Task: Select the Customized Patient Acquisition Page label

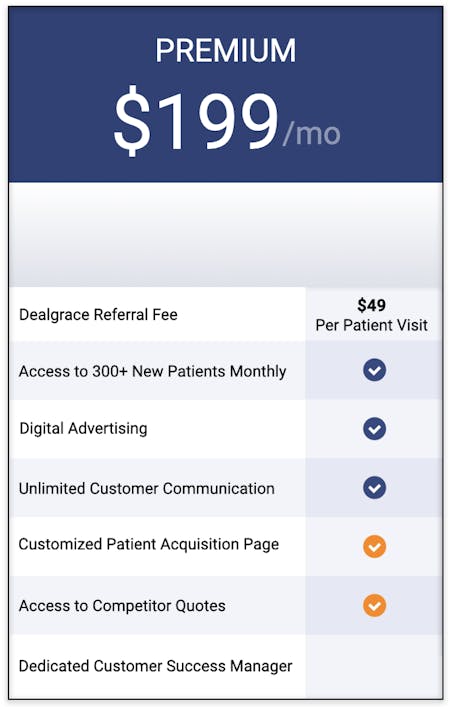Action: click(149, 544)
